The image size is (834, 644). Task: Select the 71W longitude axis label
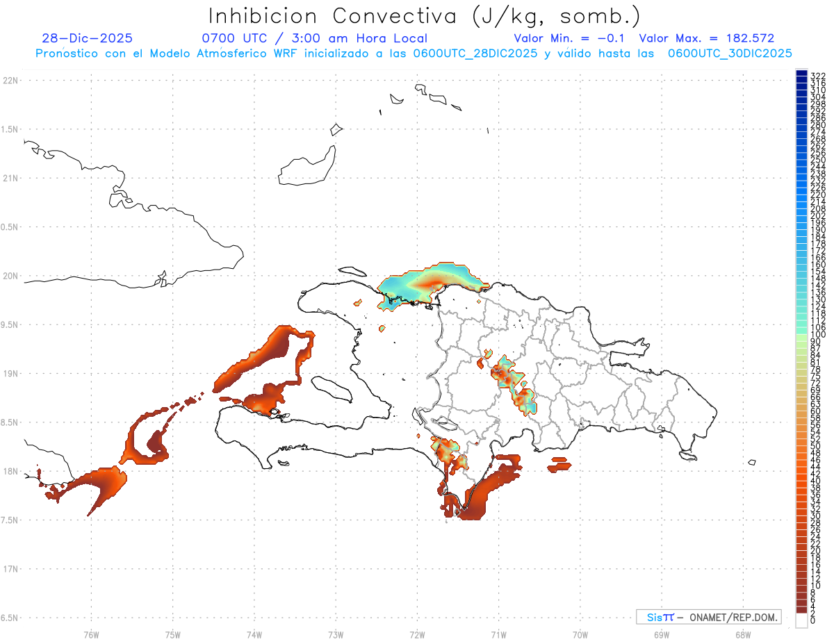(x=498, y=634)
